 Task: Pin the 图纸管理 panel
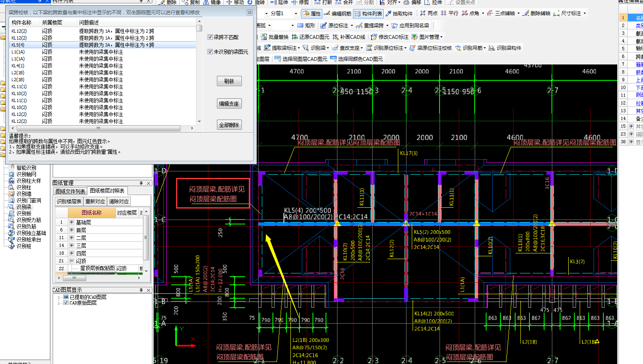[141, 183]
